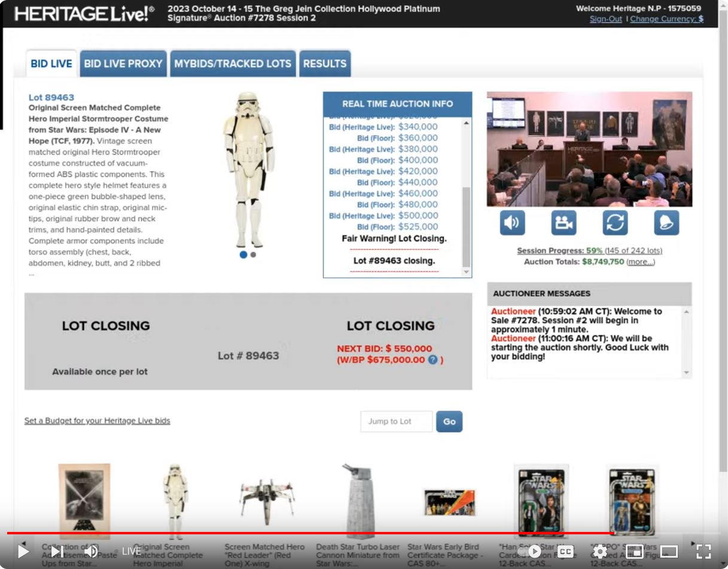728x569 pixels.
Task: Click the Jump to Lot input field
Action: click(x=396, y=421)
